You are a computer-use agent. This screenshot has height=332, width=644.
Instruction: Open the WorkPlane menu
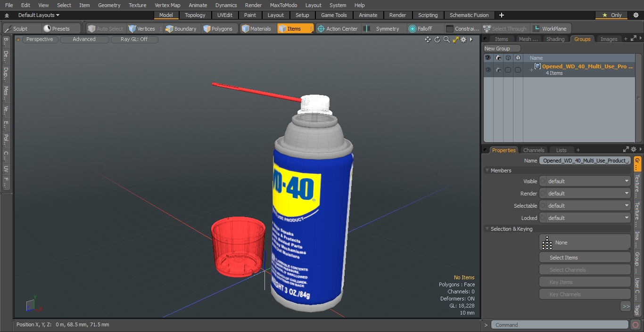click(550, 29)
